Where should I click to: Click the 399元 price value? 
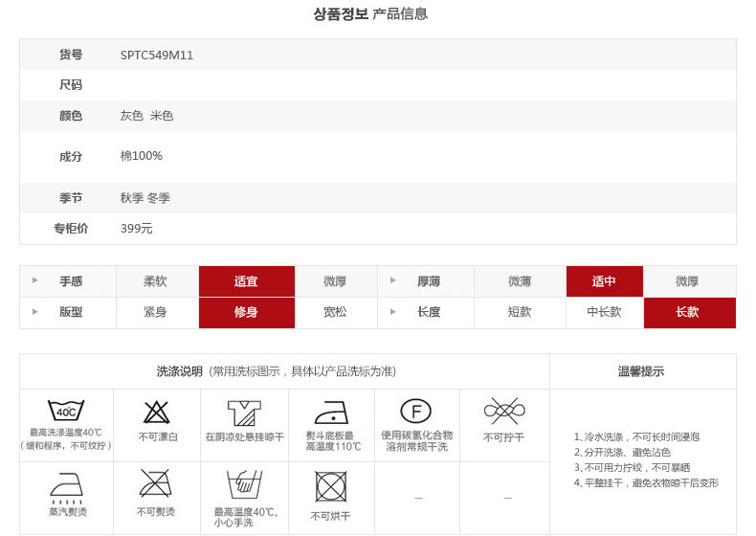point(137,229)
